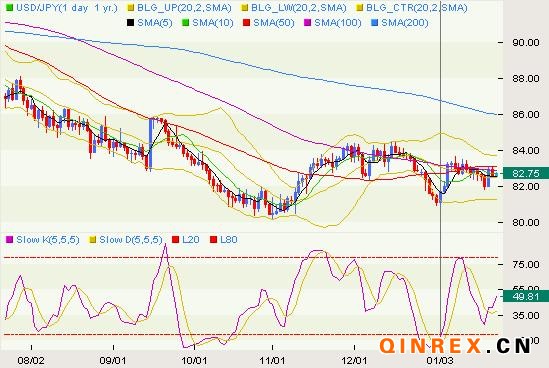The image size is (549, 368).
Task: Click the blue SMA(200) legend square
Action: [x=374, y=23]
